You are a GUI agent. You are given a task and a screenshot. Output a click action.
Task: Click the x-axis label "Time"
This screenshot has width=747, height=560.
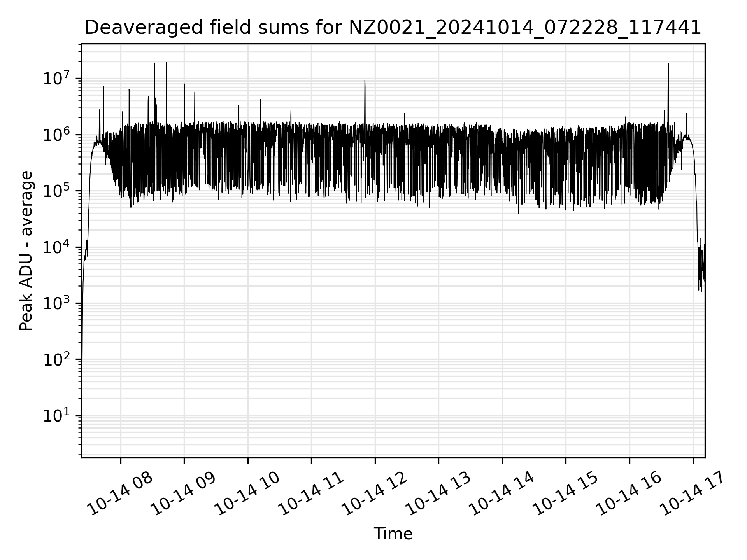click(393, 534)
